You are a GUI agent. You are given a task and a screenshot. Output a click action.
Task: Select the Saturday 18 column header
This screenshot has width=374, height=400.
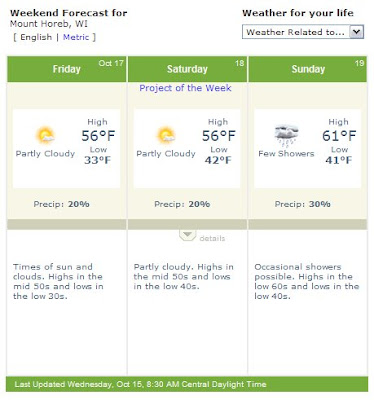click(187, 69)
